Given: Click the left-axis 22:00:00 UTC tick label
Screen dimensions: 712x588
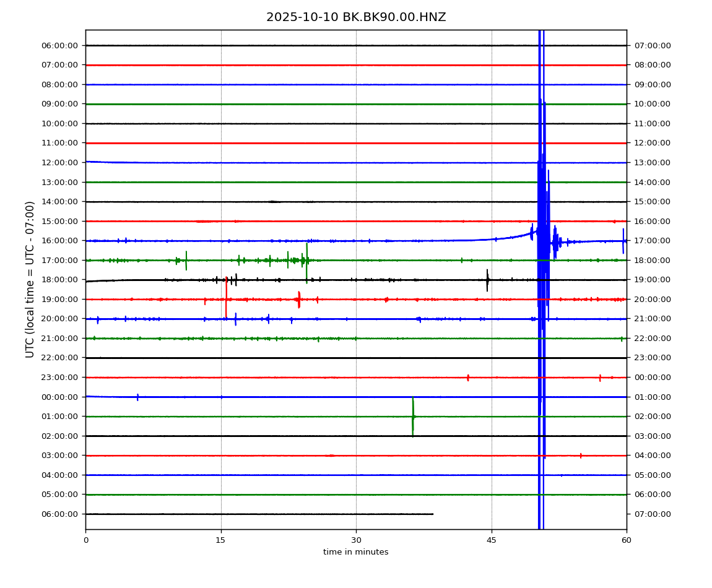Looking at the screenshot, I should click(61, 358).
